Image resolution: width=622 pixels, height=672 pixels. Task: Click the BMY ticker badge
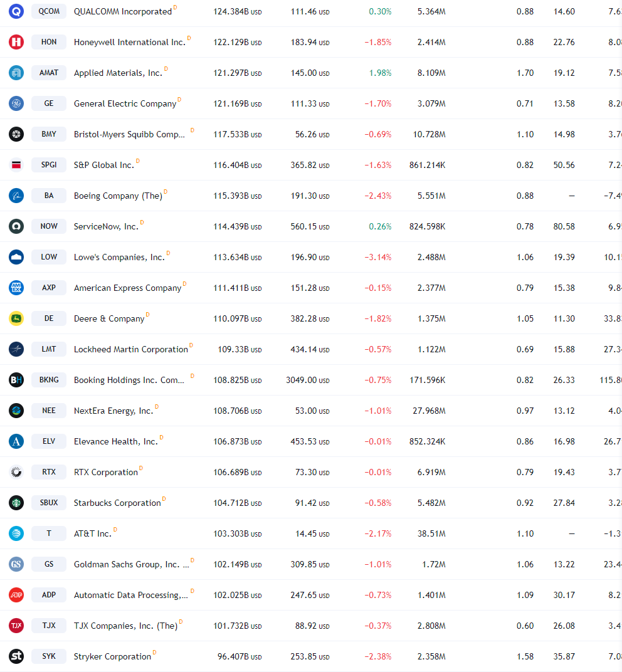coord(49,134)
